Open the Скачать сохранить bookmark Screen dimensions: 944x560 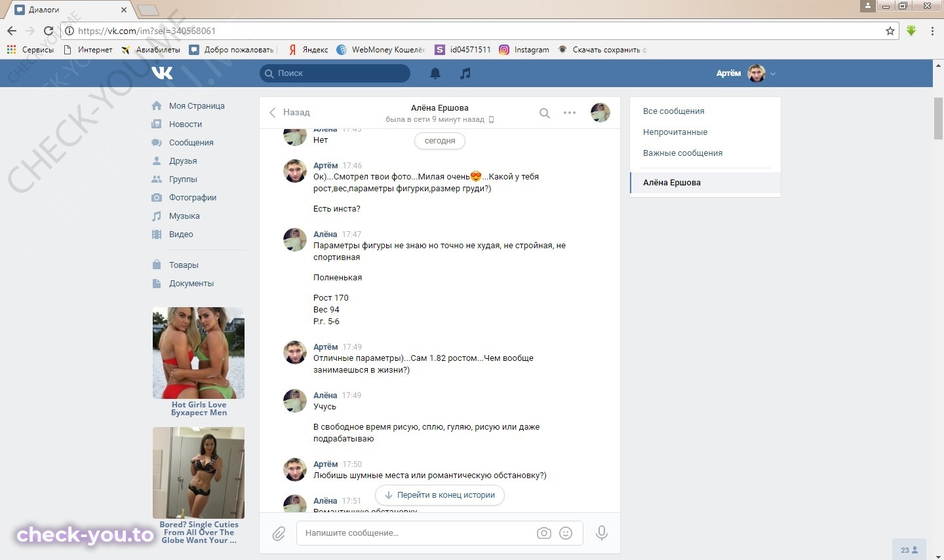point(602,49)
